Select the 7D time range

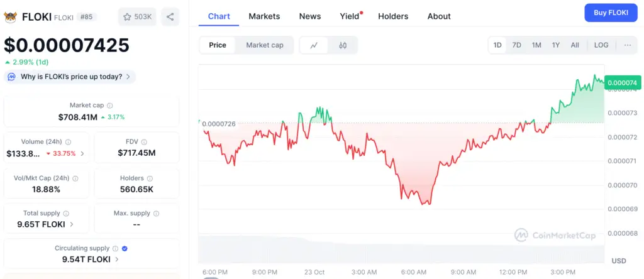(x=516, y=45)
